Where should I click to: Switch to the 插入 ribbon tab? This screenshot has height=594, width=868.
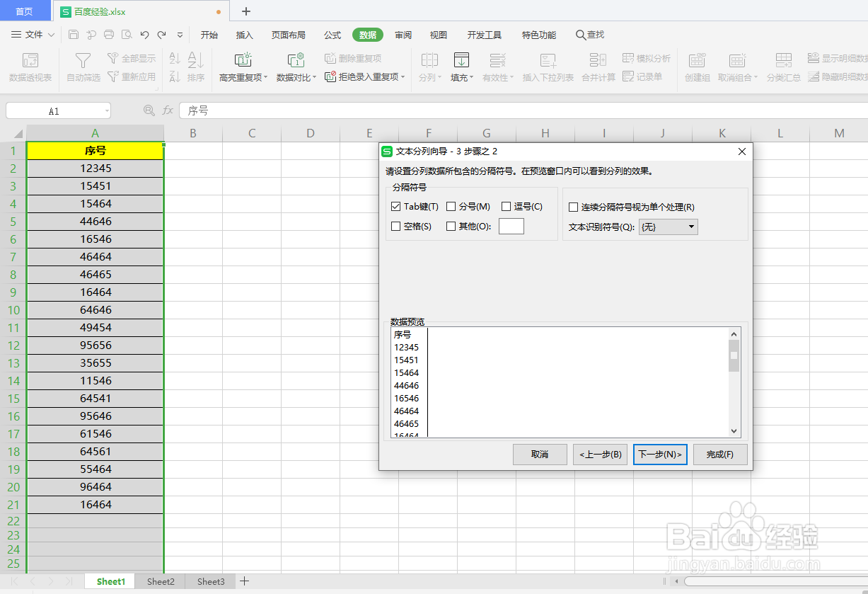(x=244, y=35)
